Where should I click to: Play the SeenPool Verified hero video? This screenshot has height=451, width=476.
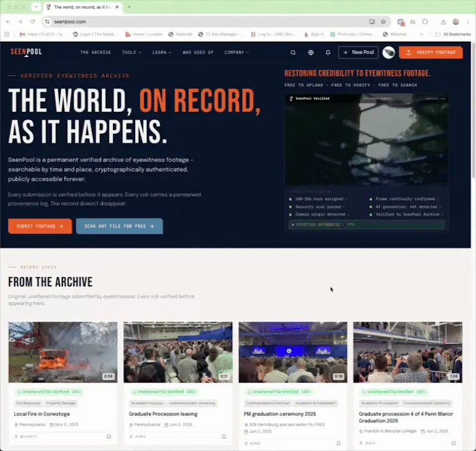[367, 140]
